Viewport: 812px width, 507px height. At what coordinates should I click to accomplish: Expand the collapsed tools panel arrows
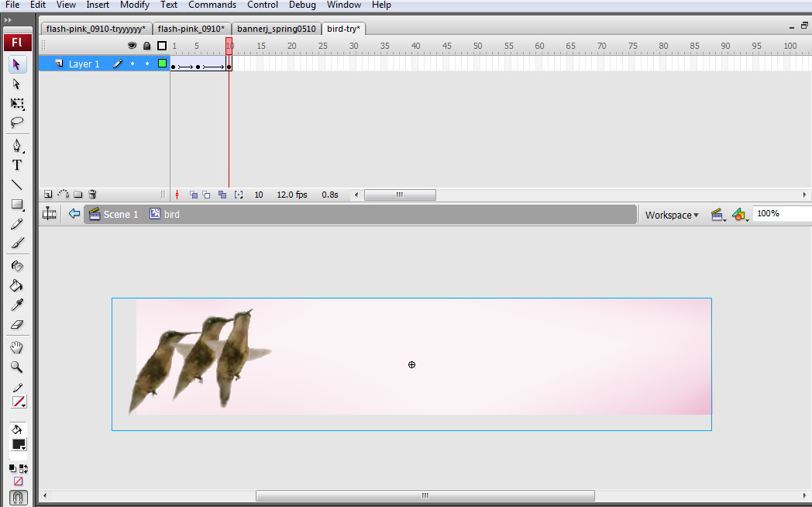8,20
